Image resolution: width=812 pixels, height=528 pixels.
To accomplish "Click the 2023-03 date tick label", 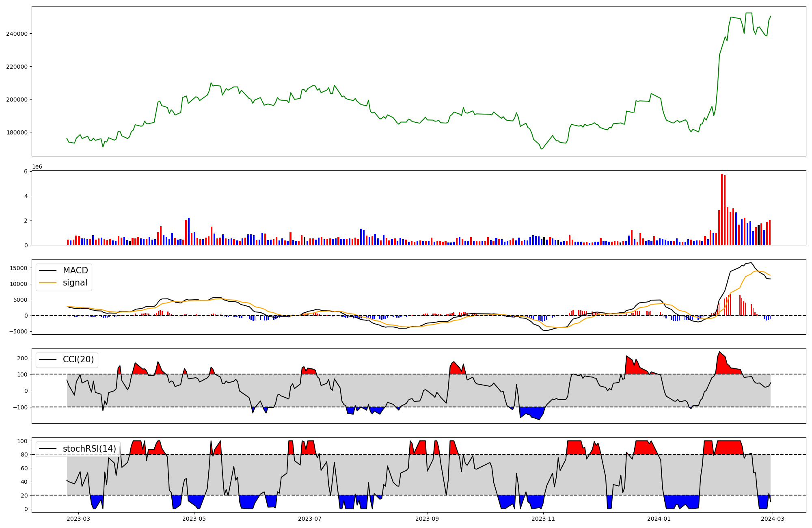I will pyautogui.click(x=78, y=519).
